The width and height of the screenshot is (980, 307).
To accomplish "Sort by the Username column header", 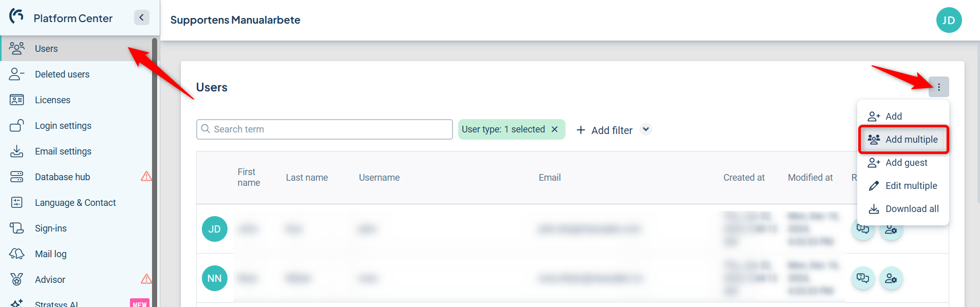I will point(379,178).
